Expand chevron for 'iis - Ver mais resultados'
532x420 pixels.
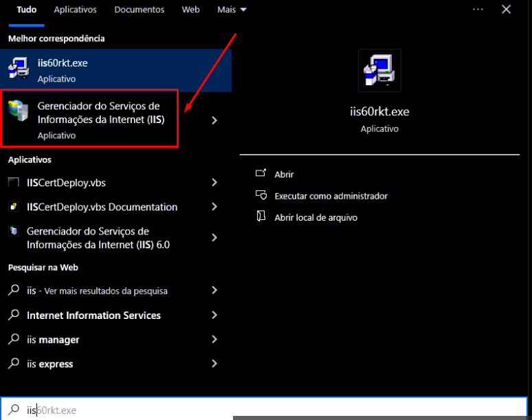214,290
